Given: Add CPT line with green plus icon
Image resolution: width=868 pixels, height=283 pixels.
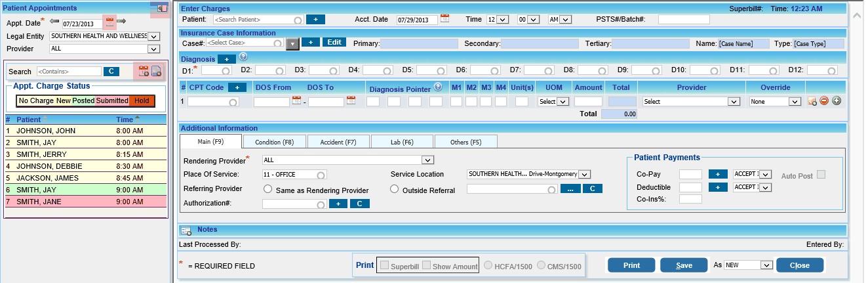Looking at the screenshot, I should [836, 101].
